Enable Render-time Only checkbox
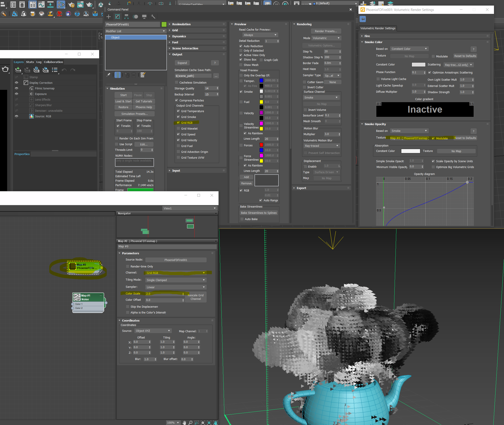Image resolution: width=504 pixels, height=425 pixels. [128, 267]
